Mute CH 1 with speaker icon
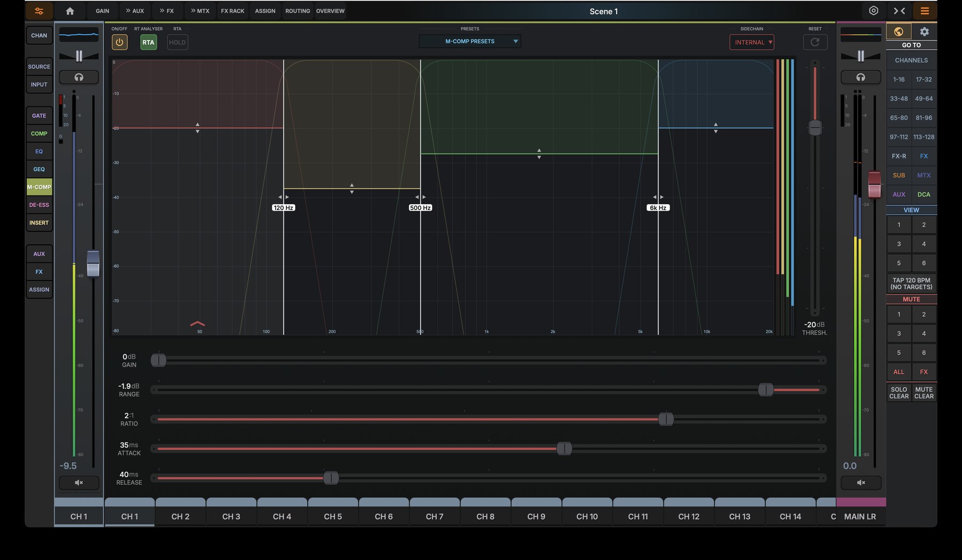The image size is (962, 560). tap(79, 483)
